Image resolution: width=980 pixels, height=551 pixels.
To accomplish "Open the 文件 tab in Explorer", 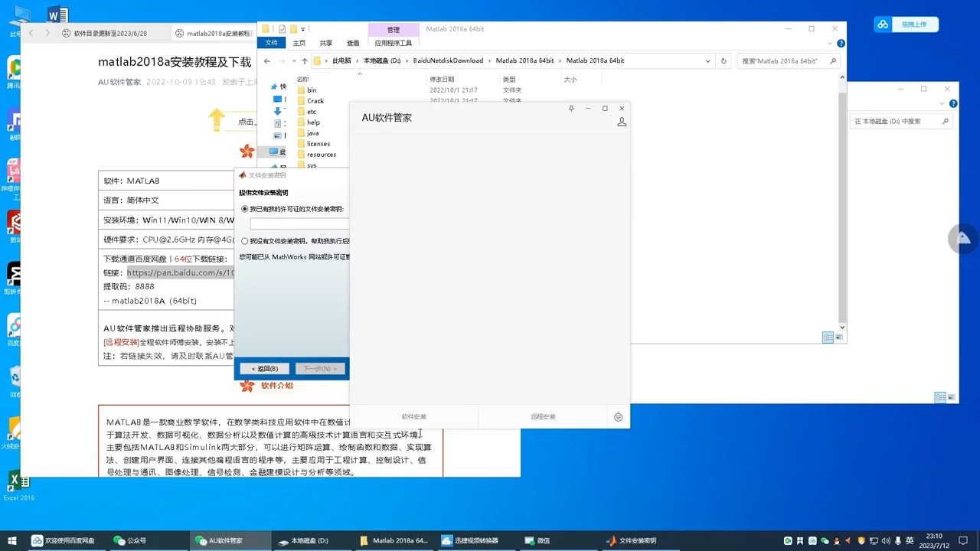I will (x=271, y=43).
